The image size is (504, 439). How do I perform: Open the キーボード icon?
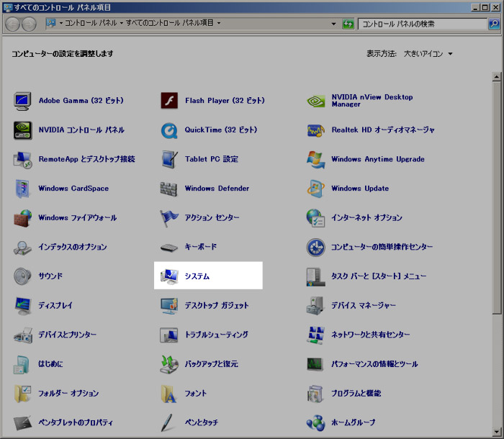click(169, 248)
